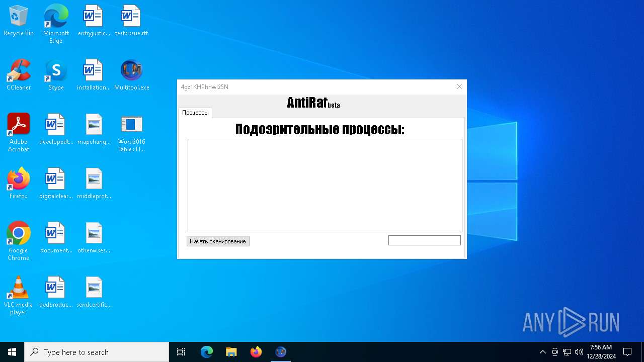Open Skype desktop shortcut
Viewport: 644px width, 362px height.
[56, 75]
